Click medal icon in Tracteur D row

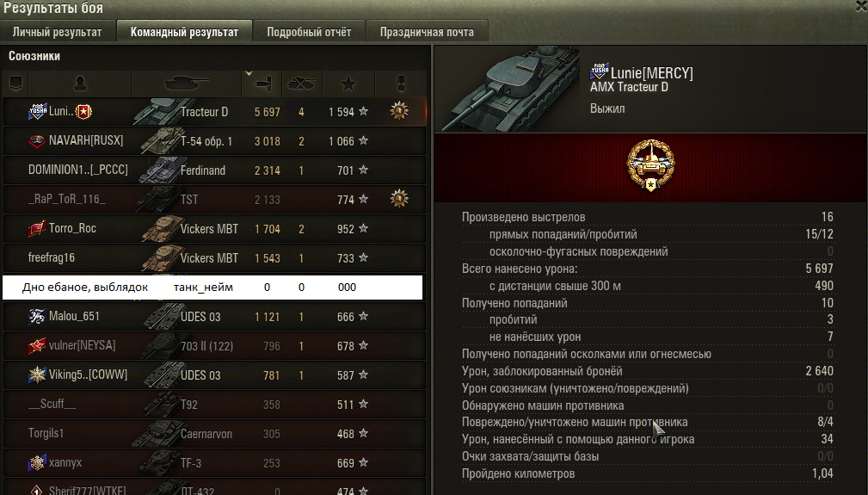tap(399, 111)
